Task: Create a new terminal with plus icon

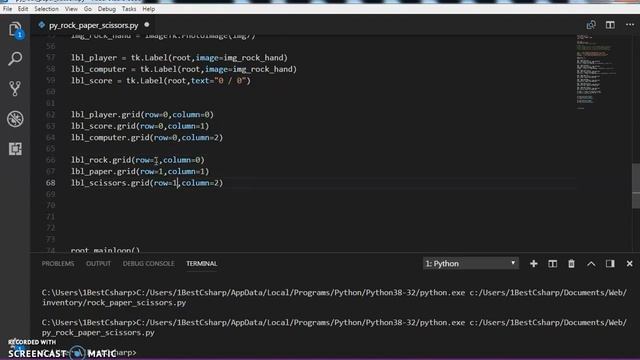Action: pyautogui.click(x=533, y=264)
